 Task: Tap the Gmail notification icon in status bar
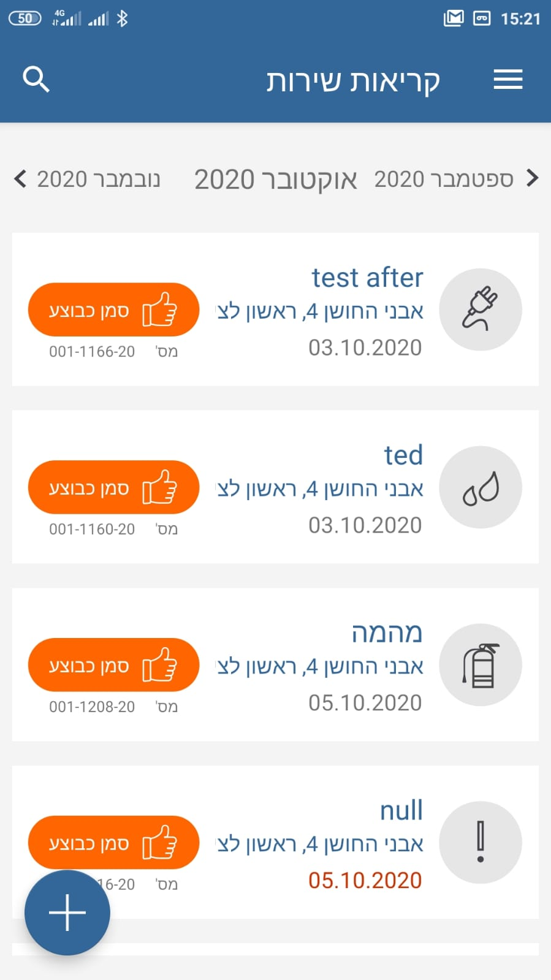454,19
